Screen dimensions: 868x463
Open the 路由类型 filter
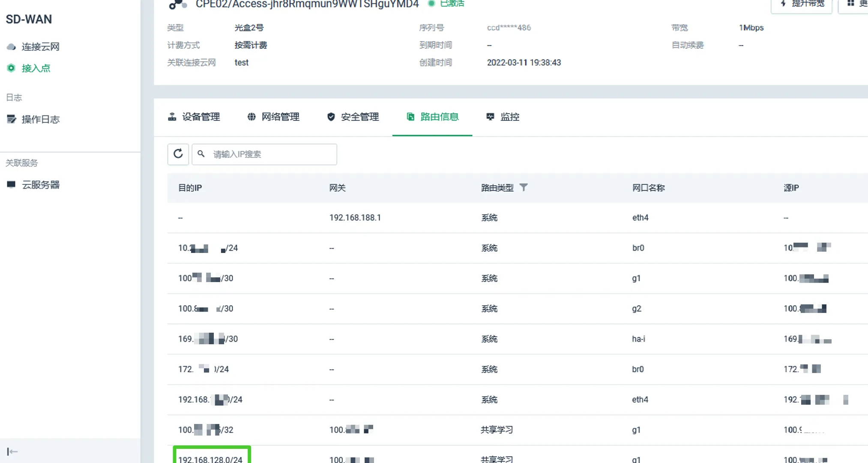524,187
